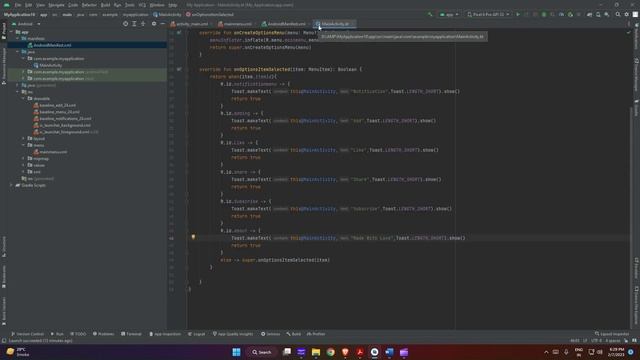640x360 pixels.
Task: Click Expand All icon in Project panel header
Action: pyautogui.click(x=134, y=24)
